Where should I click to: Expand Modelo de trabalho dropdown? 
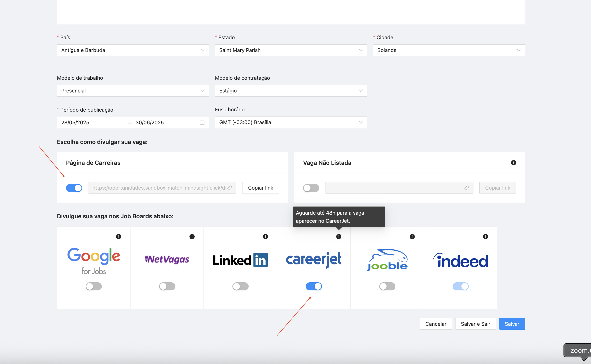133,91
